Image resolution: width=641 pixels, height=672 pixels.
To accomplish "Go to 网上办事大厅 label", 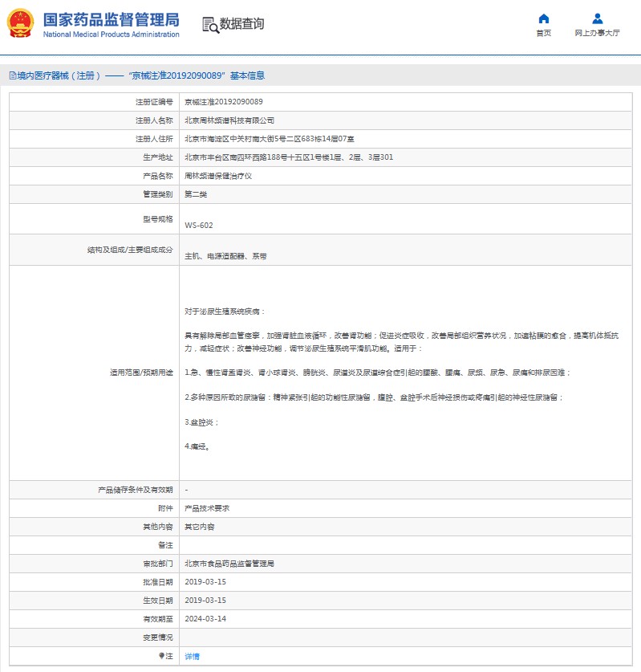I will pyautogui.click(x=598, y=33).
